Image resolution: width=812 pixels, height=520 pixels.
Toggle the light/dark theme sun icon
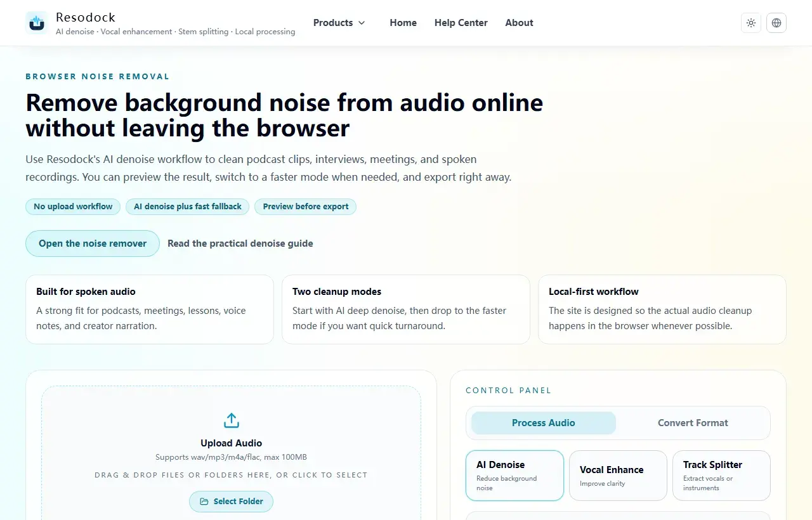click(751, 23)
